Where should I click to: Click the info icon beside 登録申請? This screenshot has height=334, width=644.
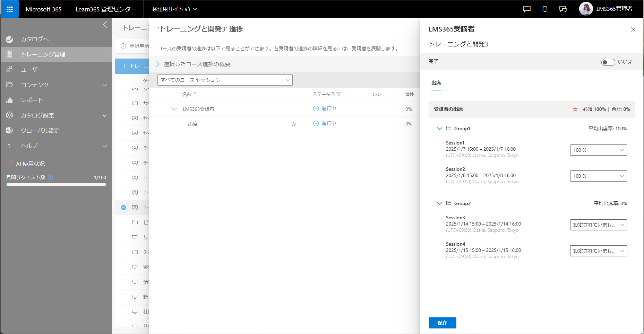coord(123,46)
